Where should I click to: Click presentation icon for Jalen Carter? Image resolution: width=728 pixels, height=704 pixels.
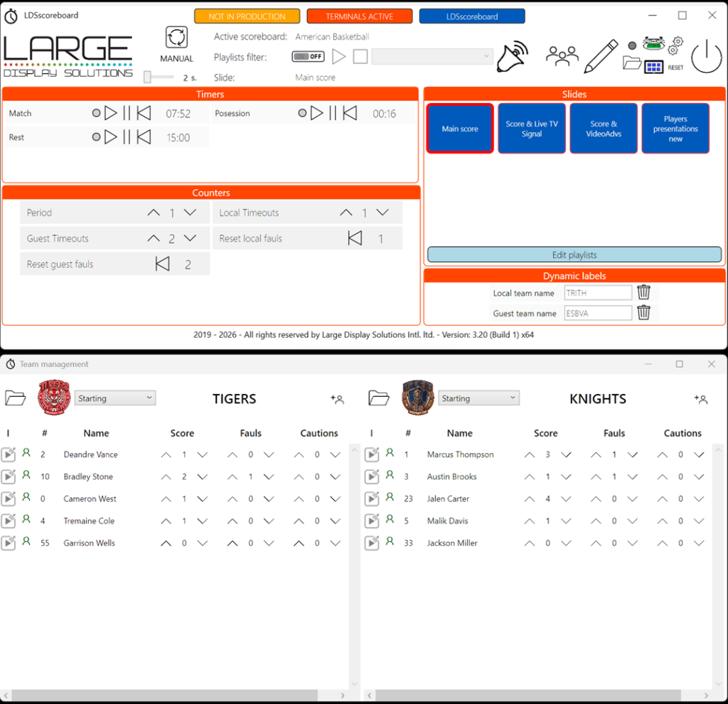372,498
